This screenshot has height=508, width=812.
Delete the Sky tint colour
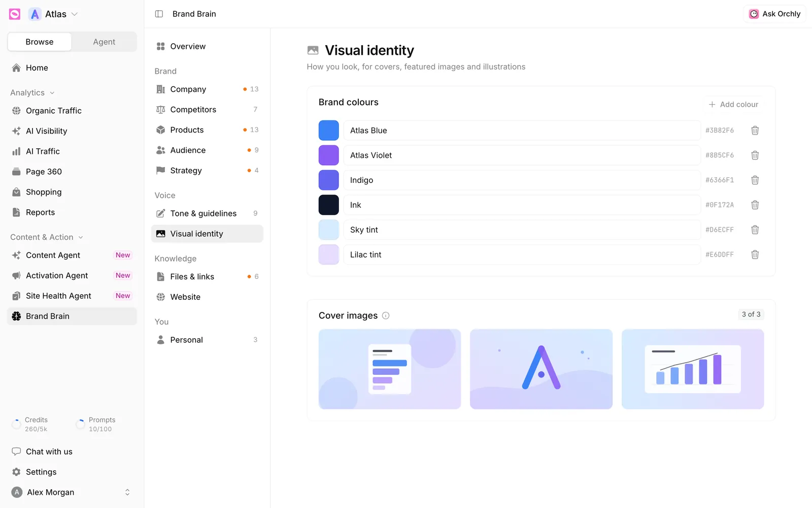[755, 230]
